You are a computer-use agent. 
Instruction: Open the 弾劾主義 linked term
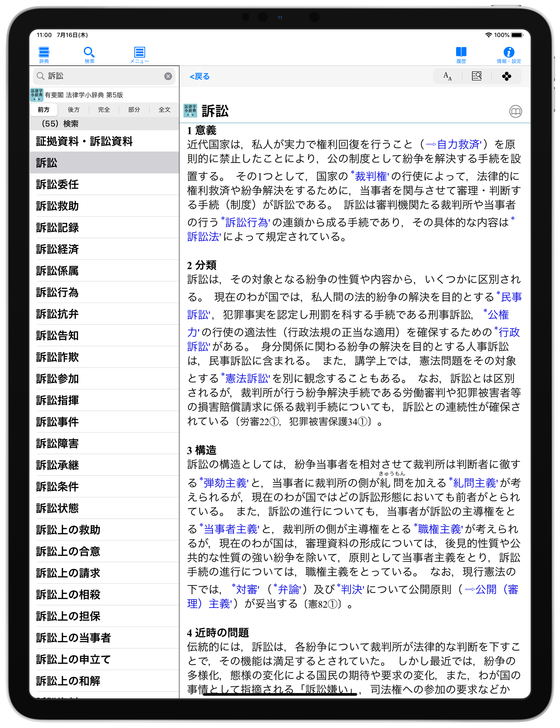point(225,483)
